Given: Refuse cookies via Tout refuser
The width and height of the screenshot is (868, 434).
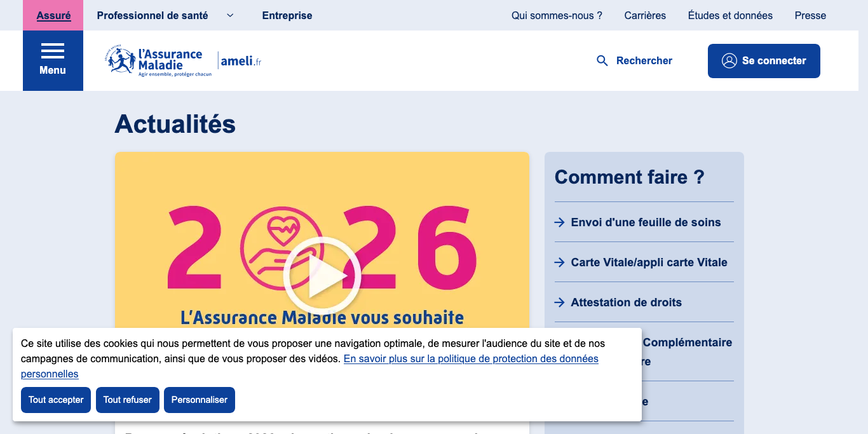Looking at the screenshot, I should pos(127,400).
